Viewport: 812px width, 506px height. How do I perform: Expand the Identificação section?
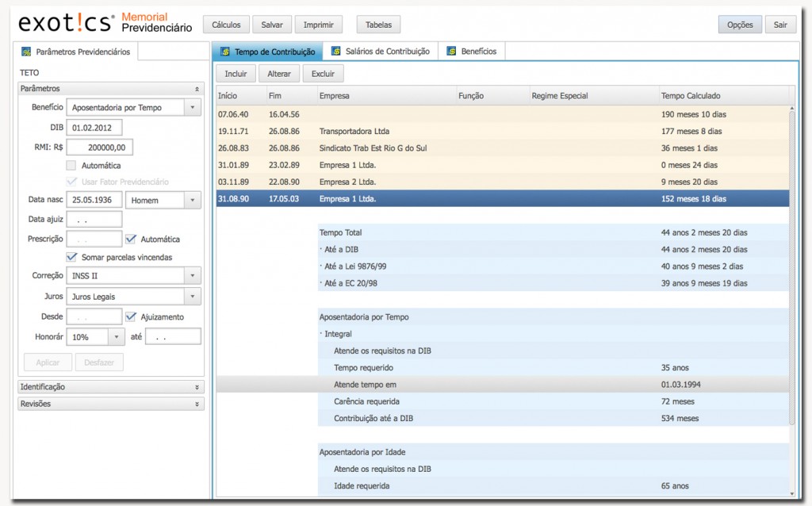197,387
